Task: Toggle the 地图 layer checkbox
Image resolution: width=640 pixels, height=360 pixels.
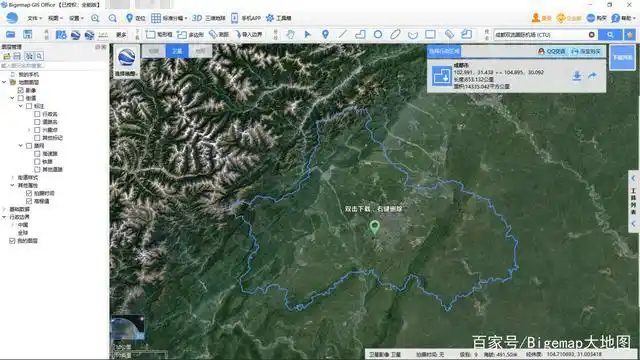Action: pyautogui.click(x=20, y=98)
